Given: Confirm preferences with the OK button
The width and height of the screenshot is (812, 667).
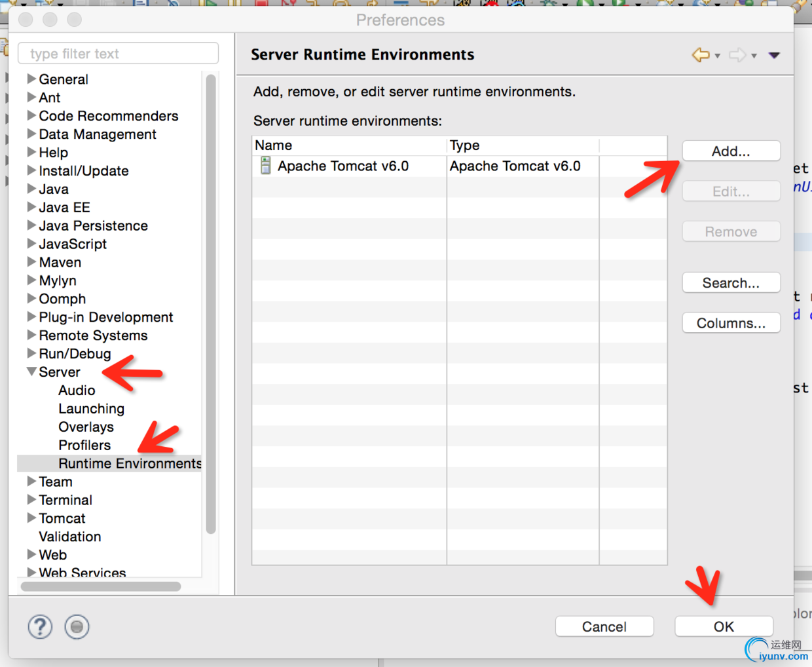Looking at the screenshot, I should click(x=724, y=626).
